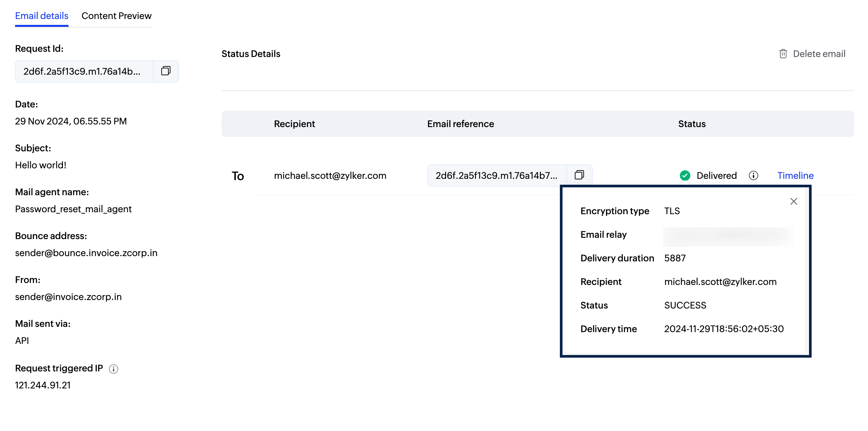Click the Delete email button

[819, 54]
